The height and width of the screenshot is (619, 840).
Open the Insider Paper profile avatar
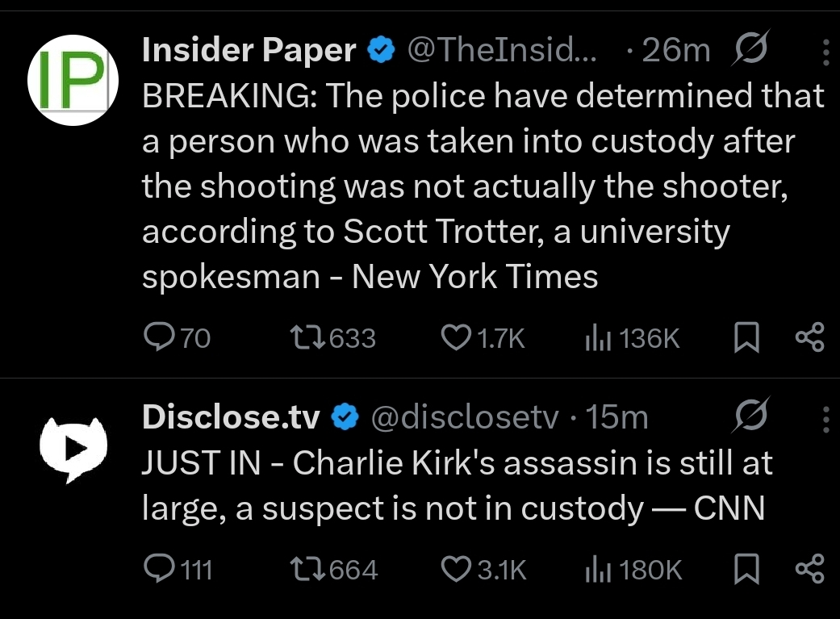(73, 79)
